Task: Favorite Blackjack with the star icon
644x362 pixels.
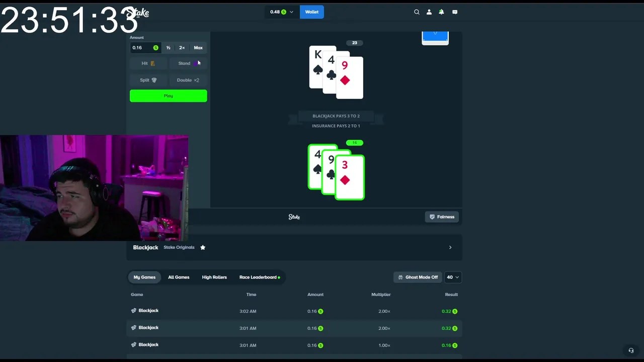Action: [203, 247]
